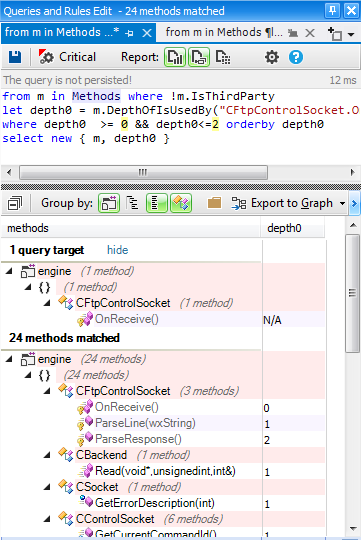Viewport: 361px width, 540px height.
Task: Collapse CSocket (1 method) node
Action: [x=47, y=487]
